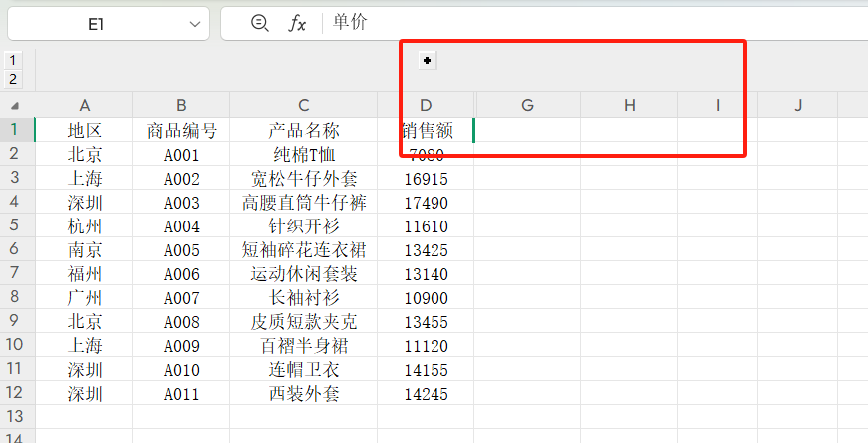Image resolution: width=868 pixels, height=443 pixels.
Task: Click the sales value 14245 cell
Action: click(x=426, y=394)
